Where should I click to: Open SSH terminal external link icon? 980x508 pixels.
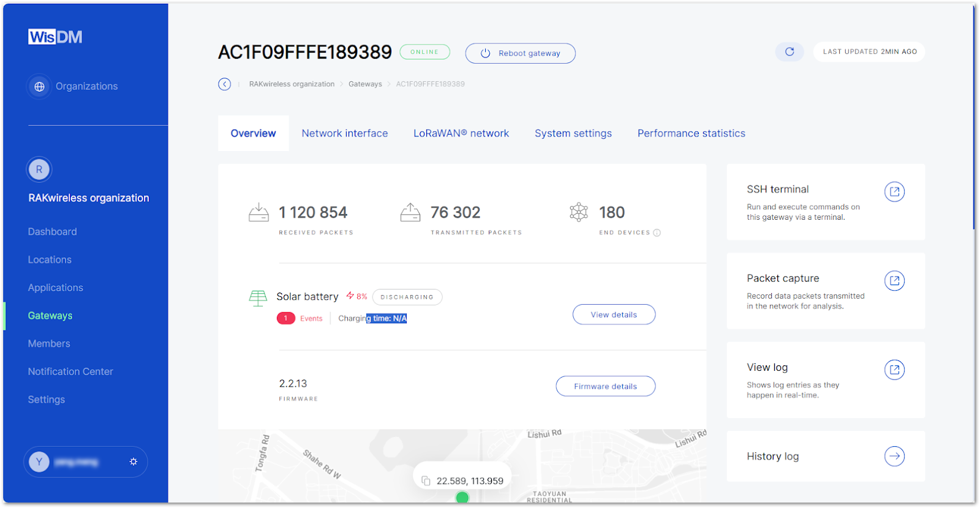pyautogui.click(x=894, y=192)
